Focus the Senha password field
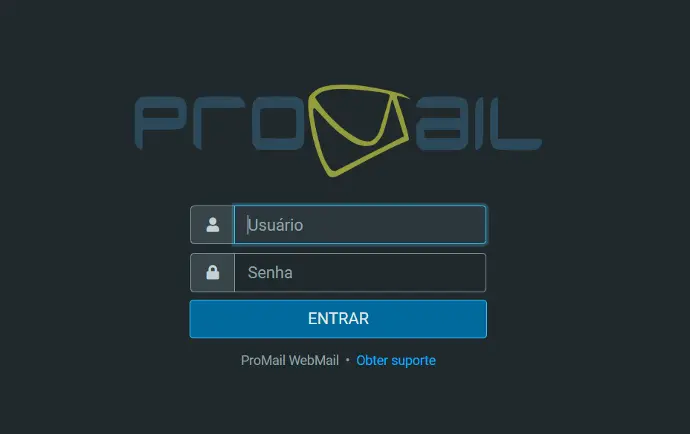The width and height of the screenshot is (690, 434). point(360,272)
